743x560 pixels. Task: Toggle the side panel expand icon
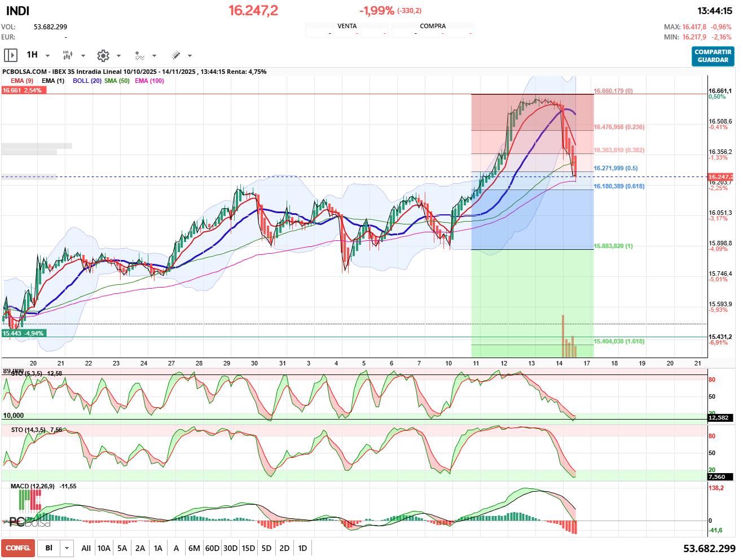(x=10, y=55)
